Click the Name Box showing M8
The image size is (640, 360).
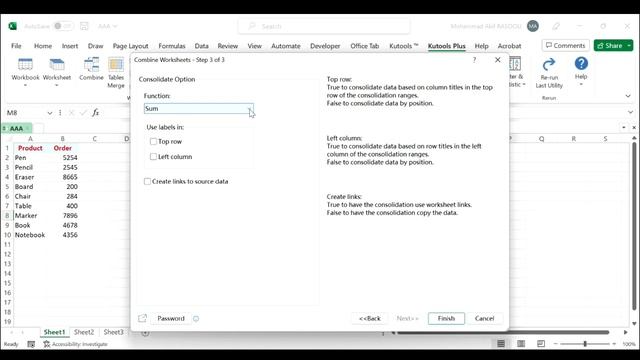click(25, 113)
